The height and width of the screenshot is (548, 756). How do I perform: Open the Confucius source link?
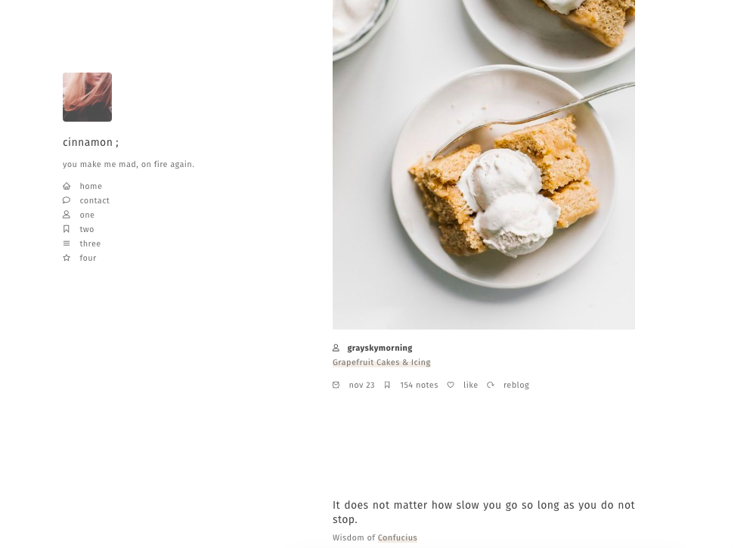pyautogui.click(x=398, y=537)
